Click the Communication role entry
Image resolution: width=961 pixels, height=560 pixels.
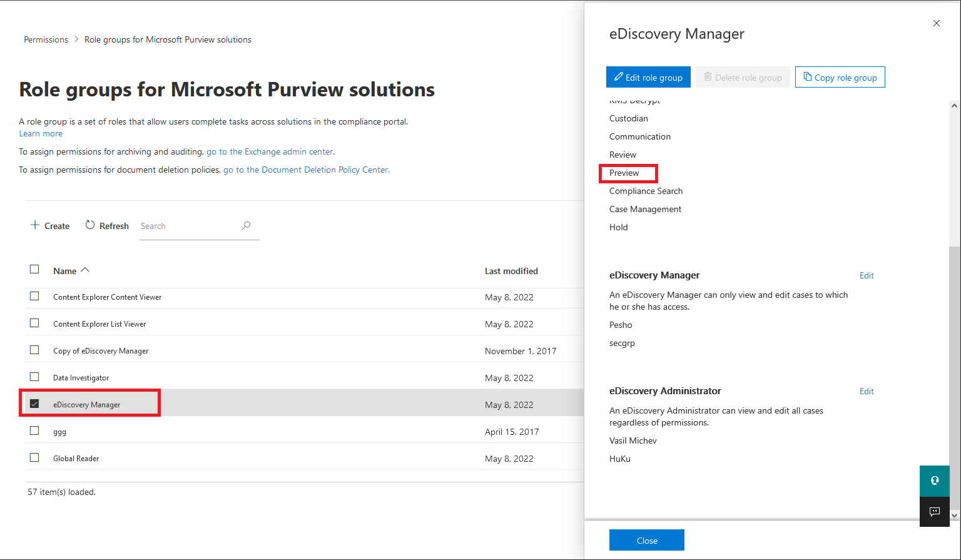(639, 136)
